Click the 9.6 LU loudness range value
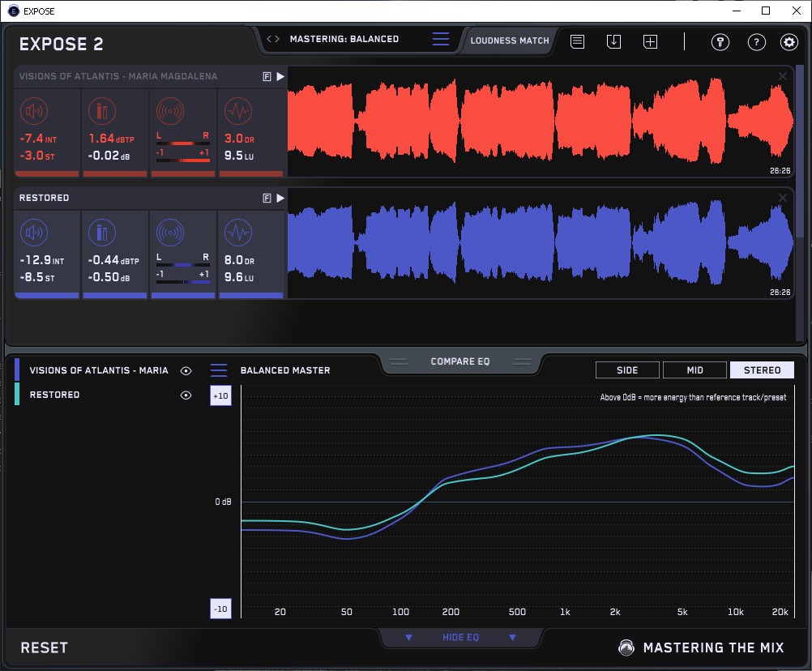Image resolution: width=812 pixels, height=671 pixels. pyautogui.click(x=239, y=277)
